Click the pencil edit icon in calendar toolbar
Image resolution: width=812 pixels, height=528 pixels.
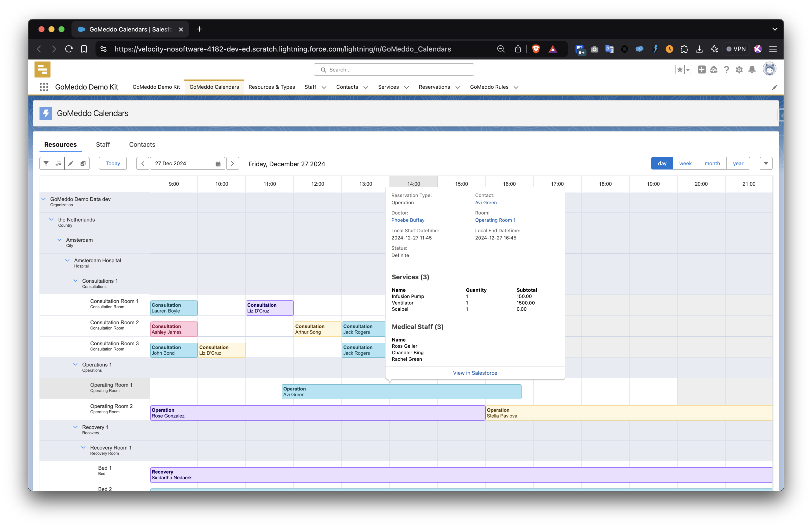[70, 163]
